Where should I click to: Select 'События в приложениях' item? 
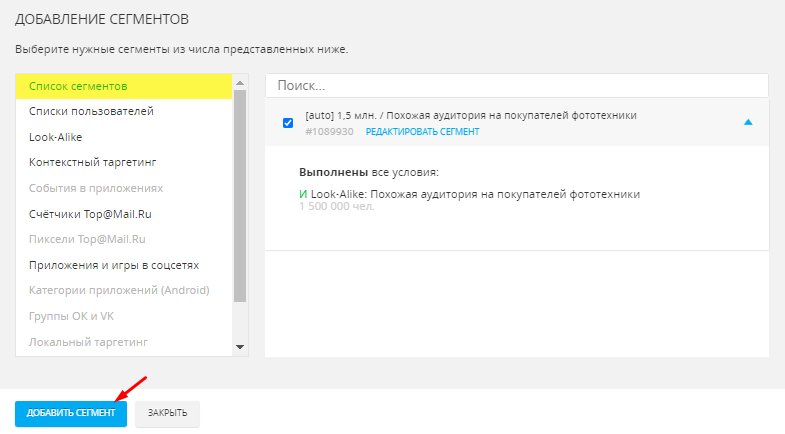(96, 188)
